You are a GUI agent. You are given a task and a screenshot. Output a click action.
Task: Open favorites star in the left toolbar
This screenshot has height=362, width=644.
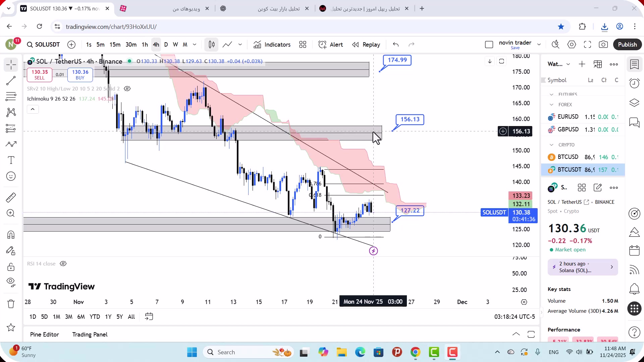pyautogui.click(x=11, y=327)
